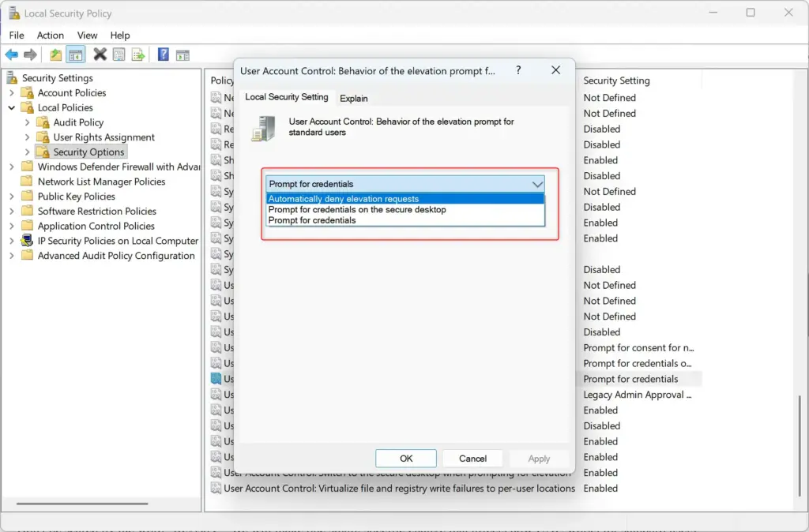Expand the Public Key Policies node
This screenshot has height=532, width=809.
12,197
